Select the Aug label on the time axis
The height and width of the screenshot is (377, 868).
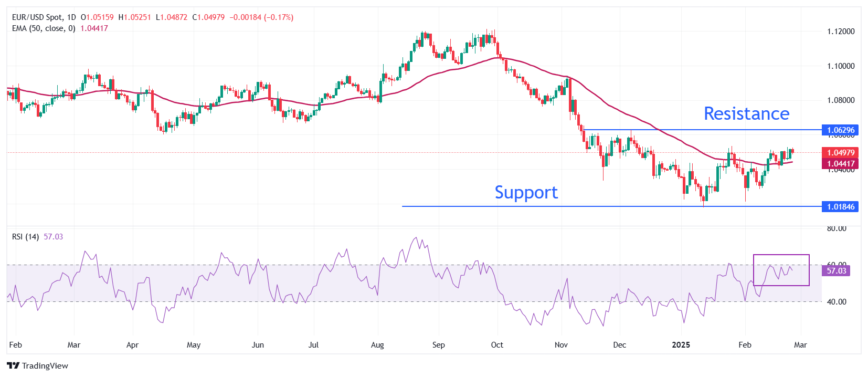377,345
